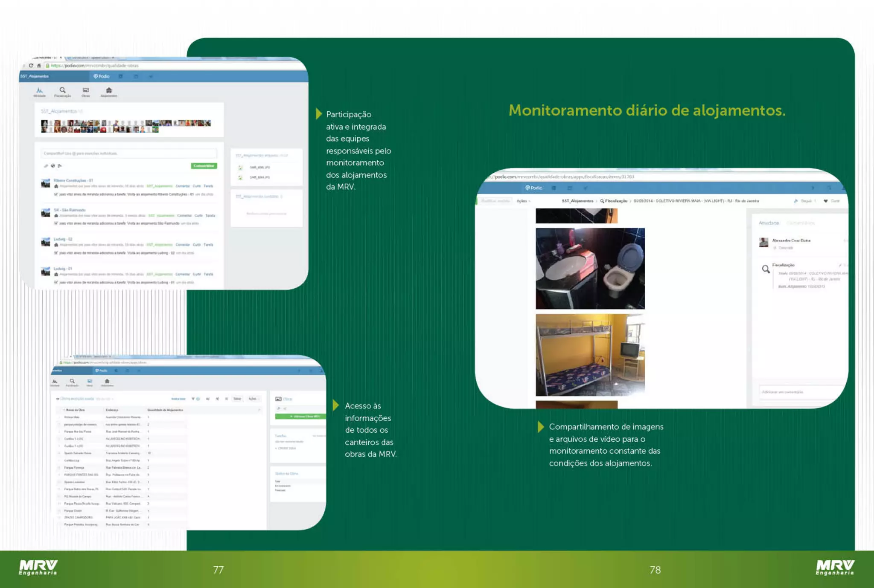Switch to the Atividade tab in right panel

click(769, 223)
